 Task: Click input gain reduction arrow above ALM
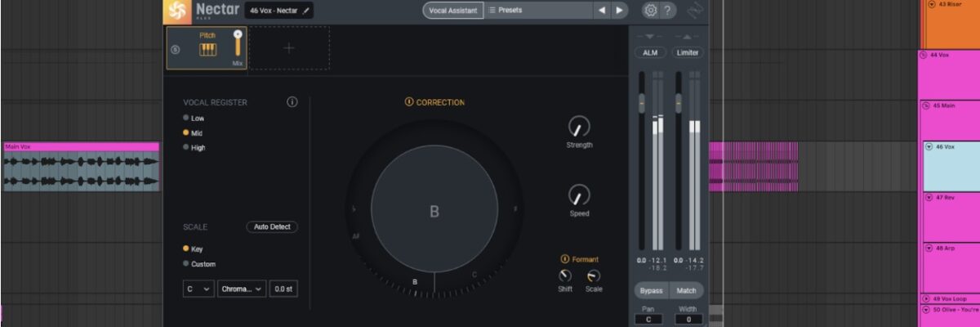(650, 37)
